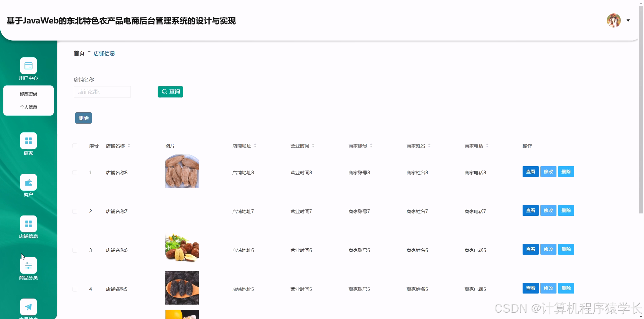The width and height of the screenshot is (644, 319).
Task: Check the checkbox for 店铺名称8 row
Action: [x=75, y=173]
